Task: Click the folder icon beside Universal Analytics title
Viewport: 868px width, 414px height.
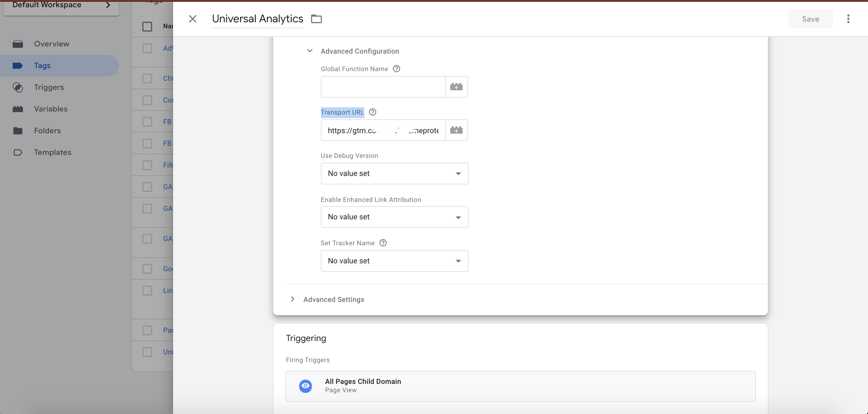Action: [x=316, y=18]
